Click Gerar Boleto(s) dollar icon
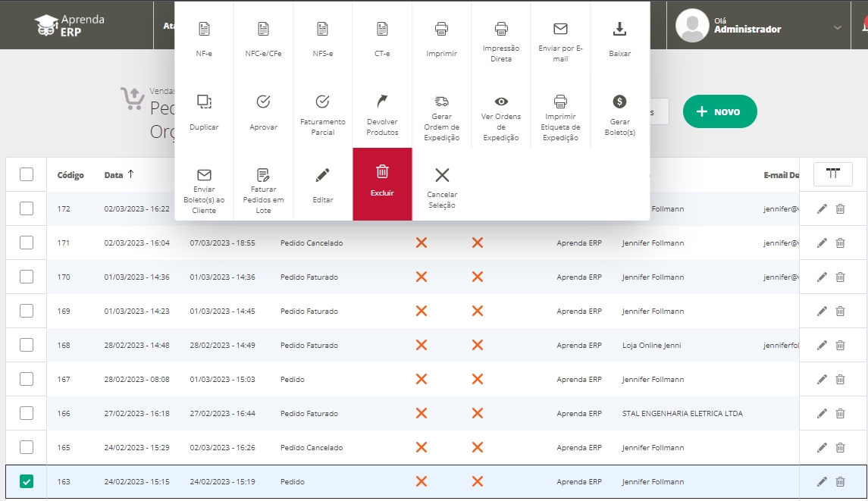Image resolution: width=868 pixels, height=501 pixels. 619,102
